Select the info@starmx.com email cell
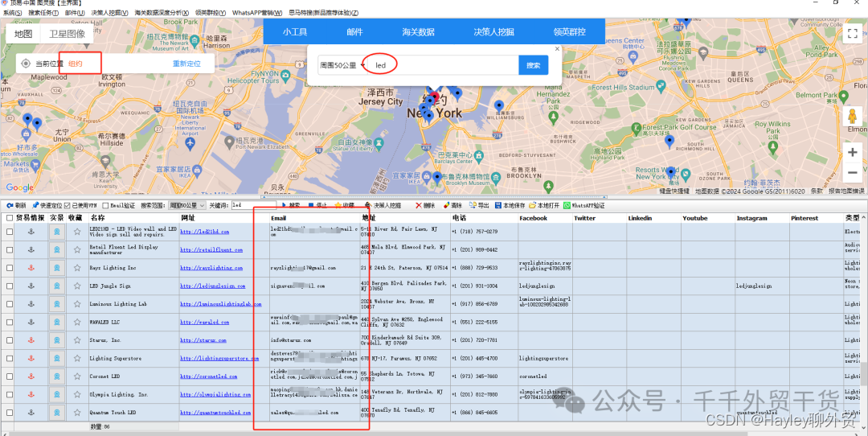868x436 pixels. coord(314,339)
